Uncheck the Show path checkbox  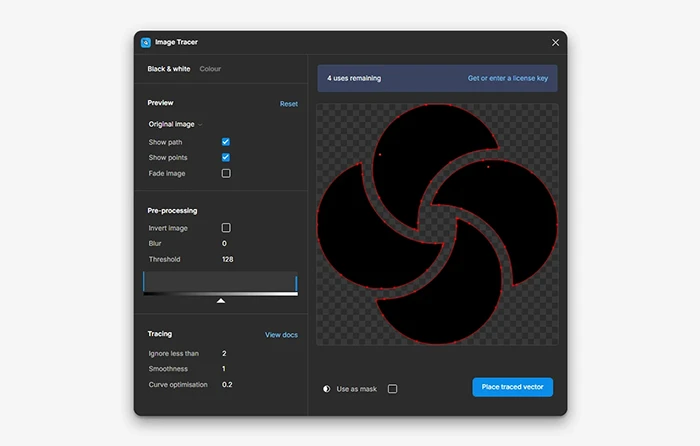pyautogui.click(x=226, y=142)
